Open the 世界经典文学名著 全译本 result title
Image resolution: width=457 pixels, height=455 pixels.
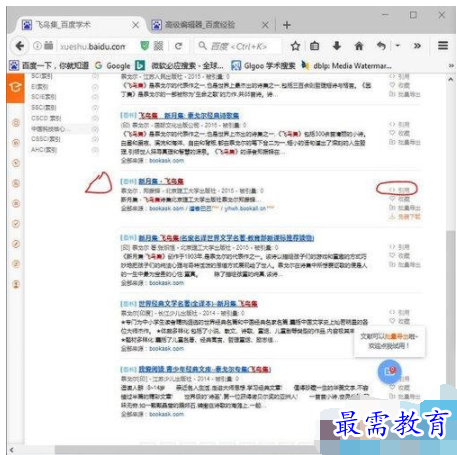198,304
